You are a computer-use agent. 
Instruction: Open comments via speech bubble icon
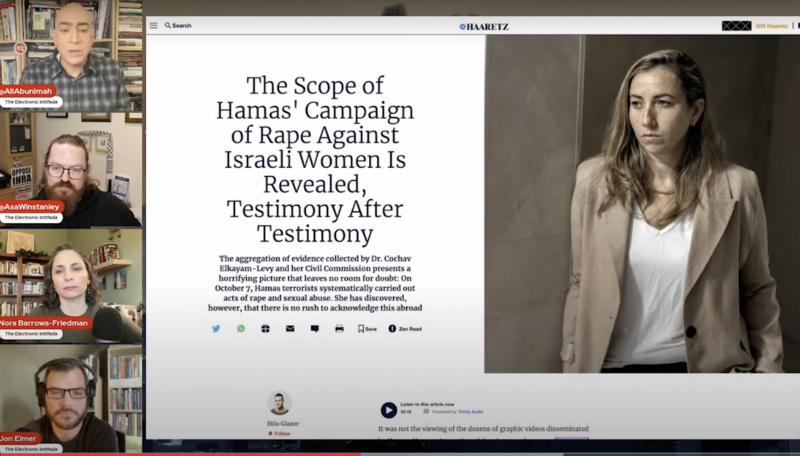pos(314,328)
